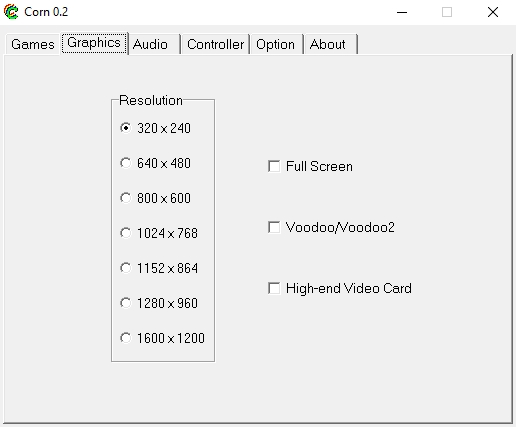Minimize the Corn 0.2 window

(x=402, y=12)
